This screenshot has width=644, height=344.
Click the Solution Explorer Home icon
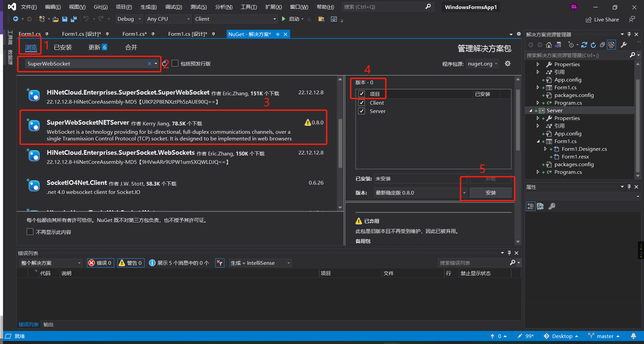[549, 45]
